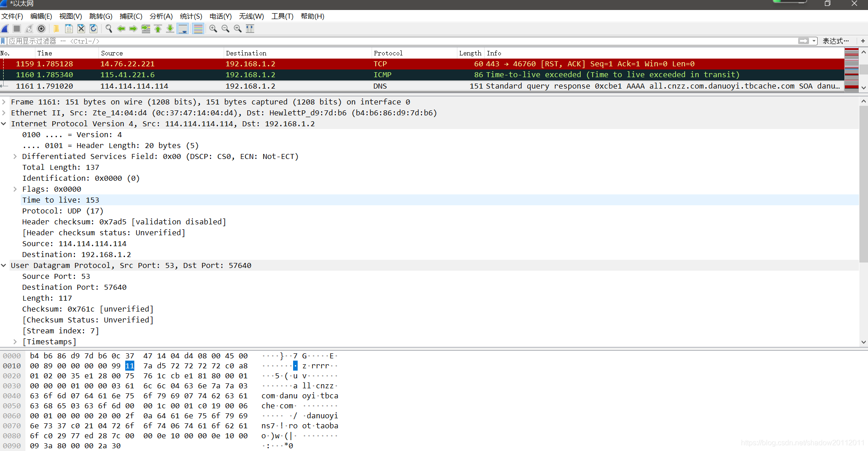
Task: Toggle packet list colorization
Action: [198, 29]
